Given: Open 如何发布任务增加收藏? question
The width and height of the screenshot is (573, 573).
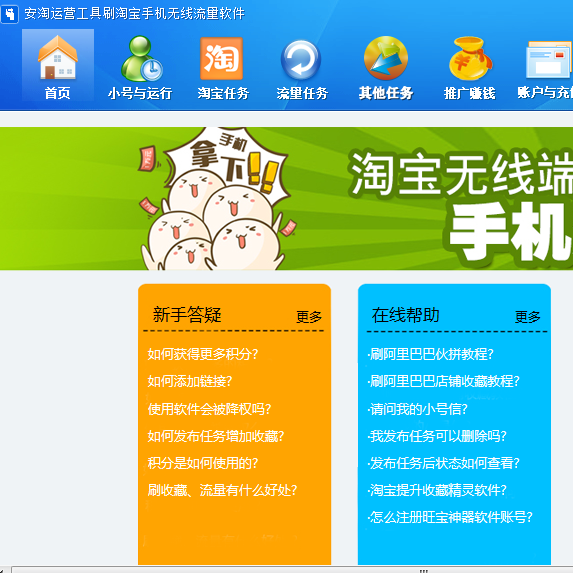Looking at the screenshot, I should pos(216,436).
